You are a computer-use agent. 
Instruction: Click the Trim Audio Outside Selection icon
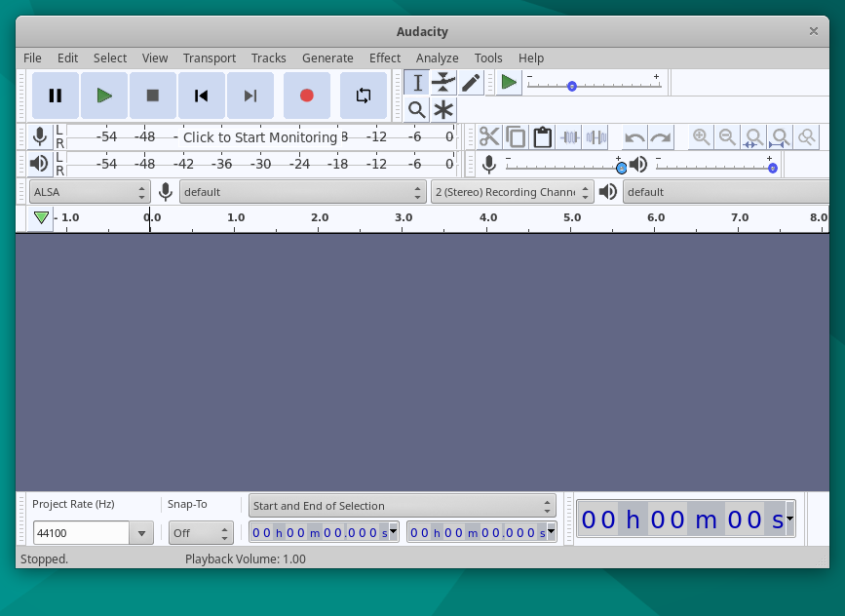coord(570,136)
